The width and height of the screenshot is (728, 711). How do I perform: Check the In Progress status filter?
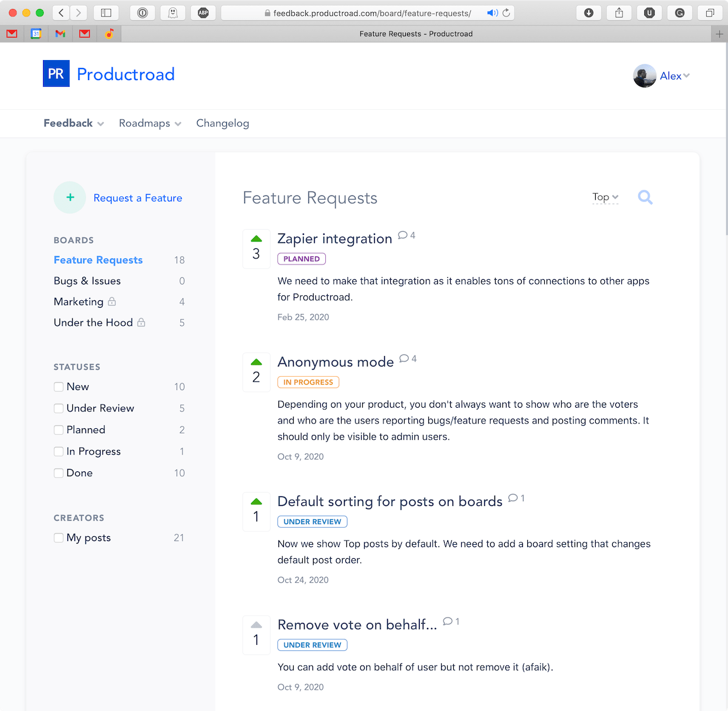59,451
